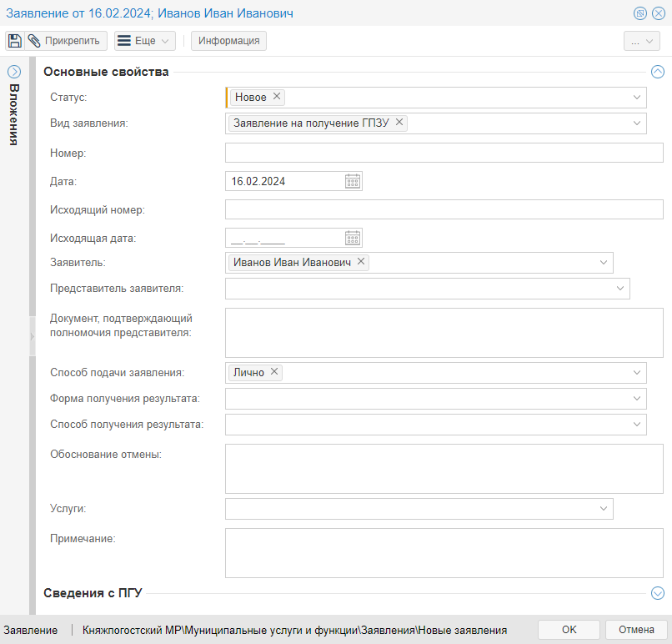Screen dimensions: 672x644
Task: Remove the Новое status tag
Action: coord(278,97)
